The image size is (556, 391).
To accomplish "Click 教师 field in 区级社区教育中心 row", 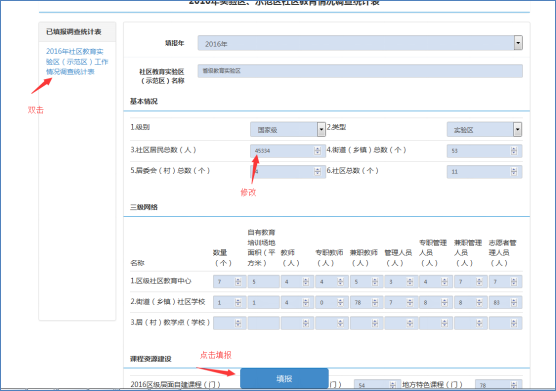I will click(x=297, y=281).
